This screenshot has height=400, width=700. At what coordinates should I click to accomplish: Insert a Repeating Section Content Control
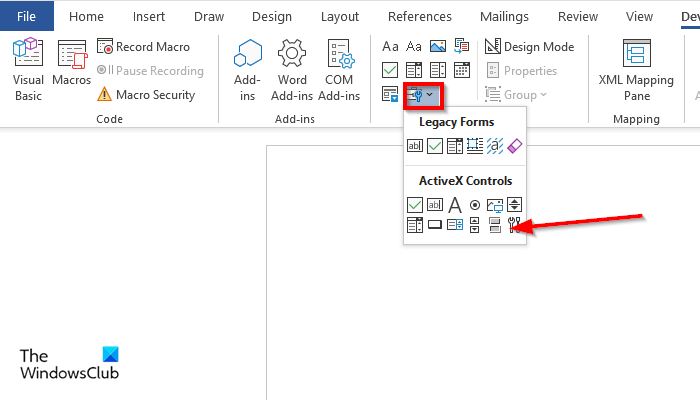point(390,94)
